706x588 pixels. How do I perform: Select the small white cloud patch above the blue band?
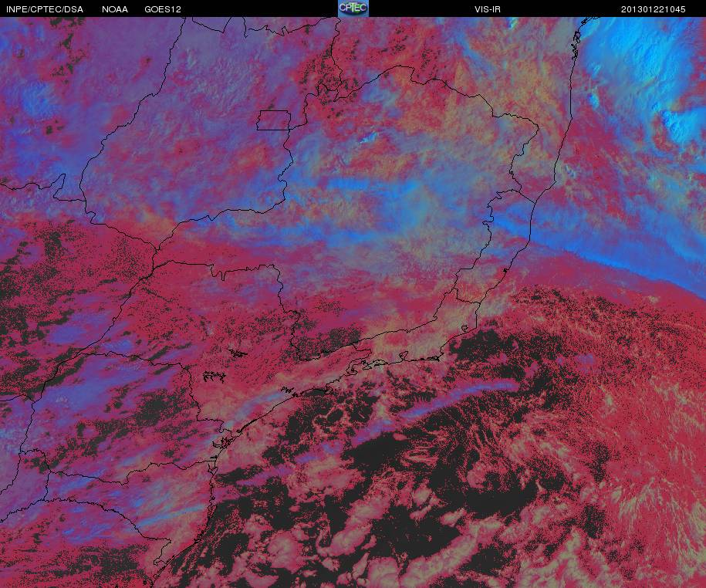370,137
